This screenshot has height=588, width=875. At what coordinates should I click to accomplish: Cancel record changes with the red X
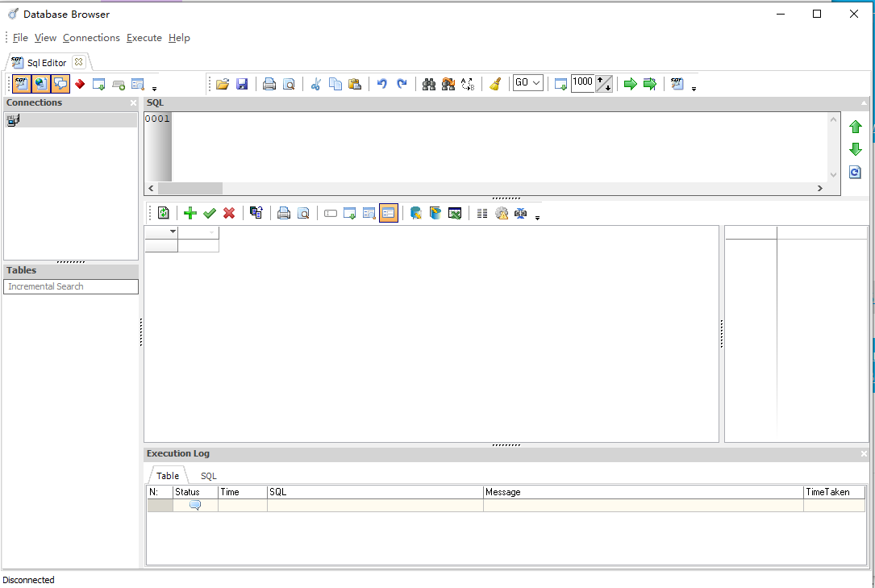click(x=229, y=213)
